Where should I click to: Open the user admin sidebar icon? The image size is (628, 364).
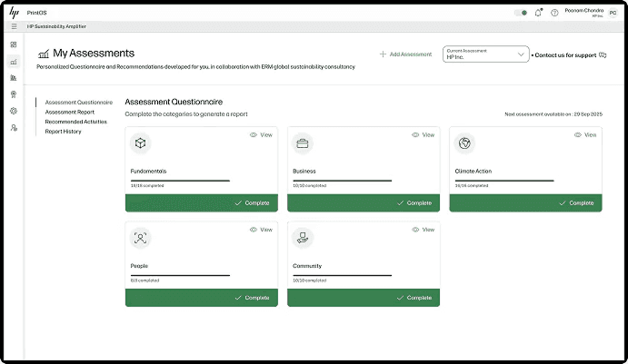click(14, 128)
